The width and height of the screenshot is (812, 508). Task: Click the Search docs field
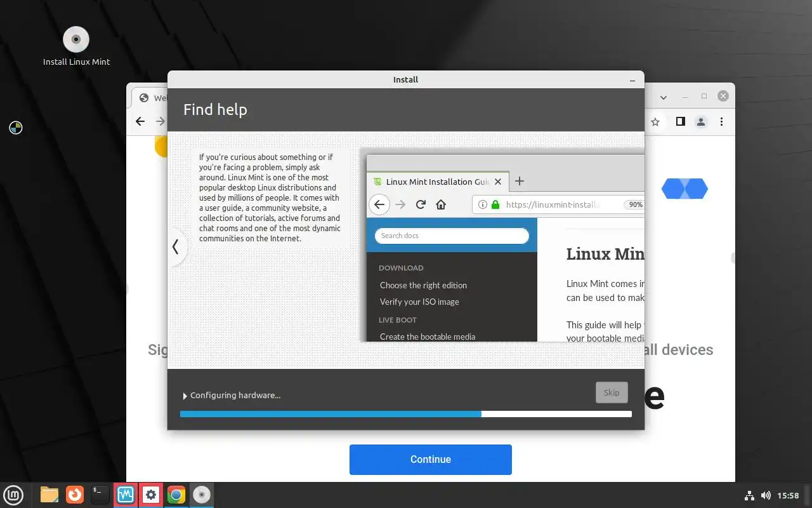click(x=452, y=236)
